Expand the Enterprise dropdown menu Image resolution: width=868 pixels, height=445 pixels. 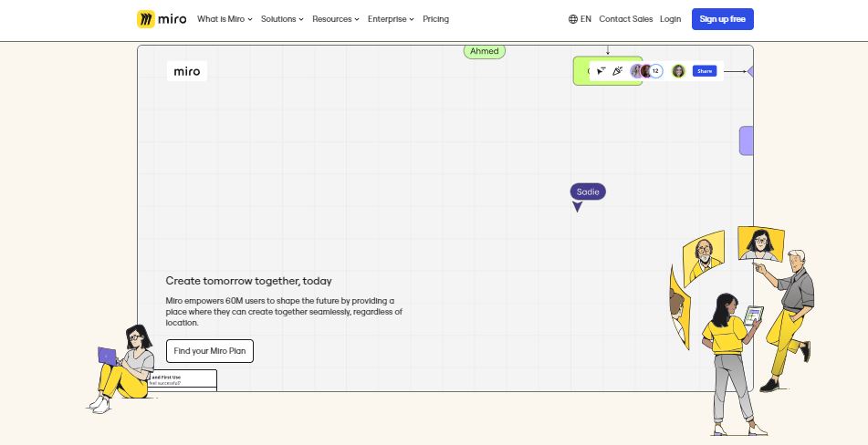(391, 19)
